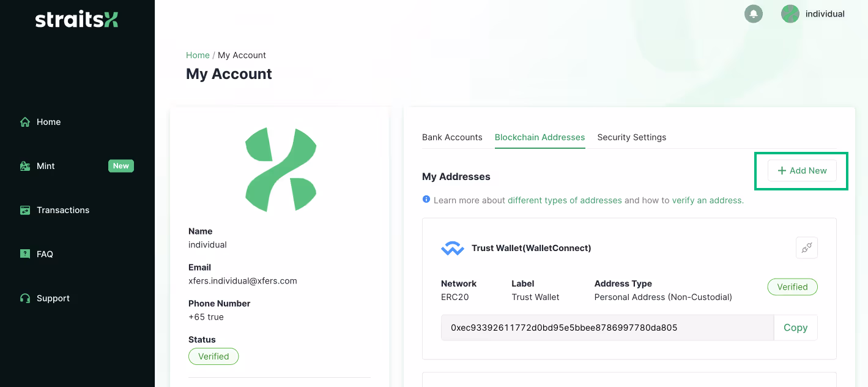Click the individual username in header
This screenshot has width=868, height=387.
825,13
